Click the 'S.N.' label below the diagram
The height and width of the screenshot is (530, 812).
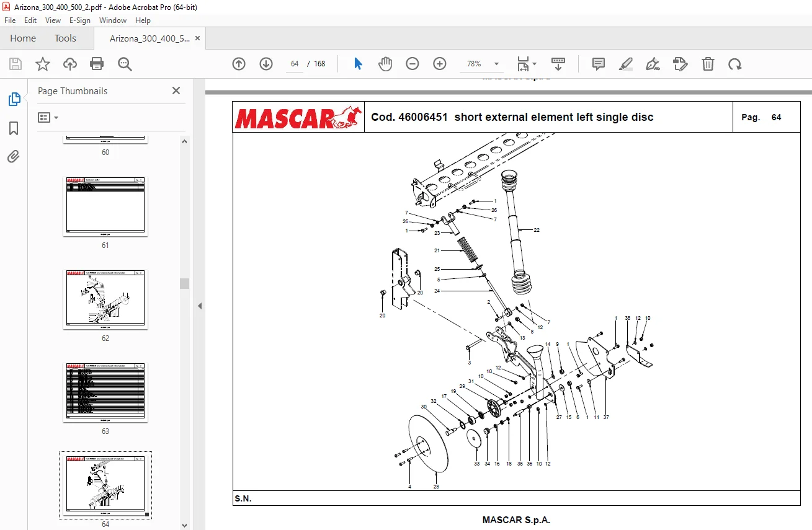243,498
